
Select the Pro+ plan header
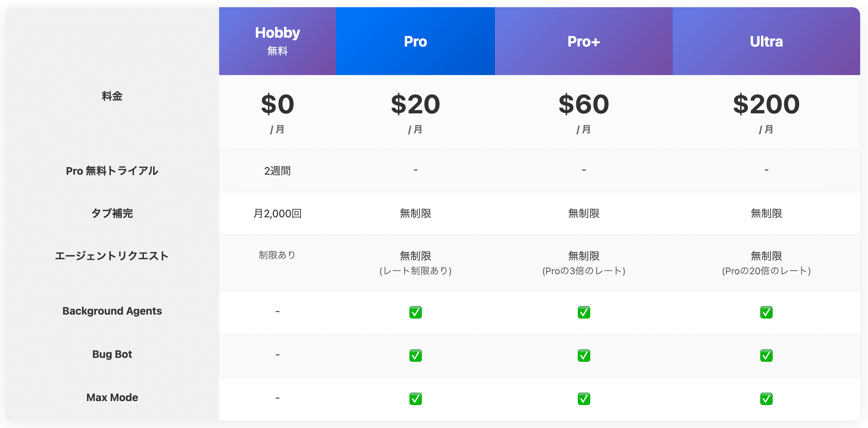click(x=584, y=41)
